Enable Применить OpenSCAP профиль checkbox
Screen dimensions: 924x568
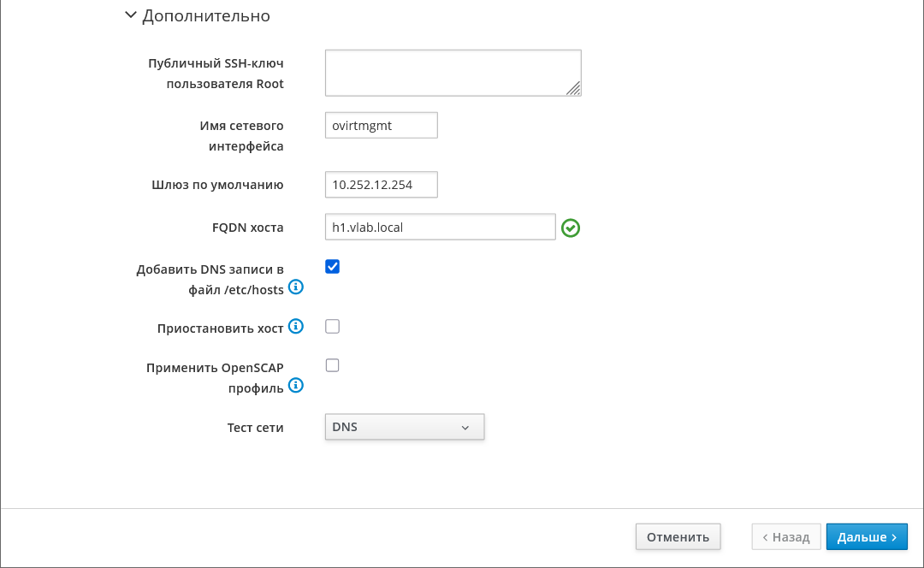point(332,365)
